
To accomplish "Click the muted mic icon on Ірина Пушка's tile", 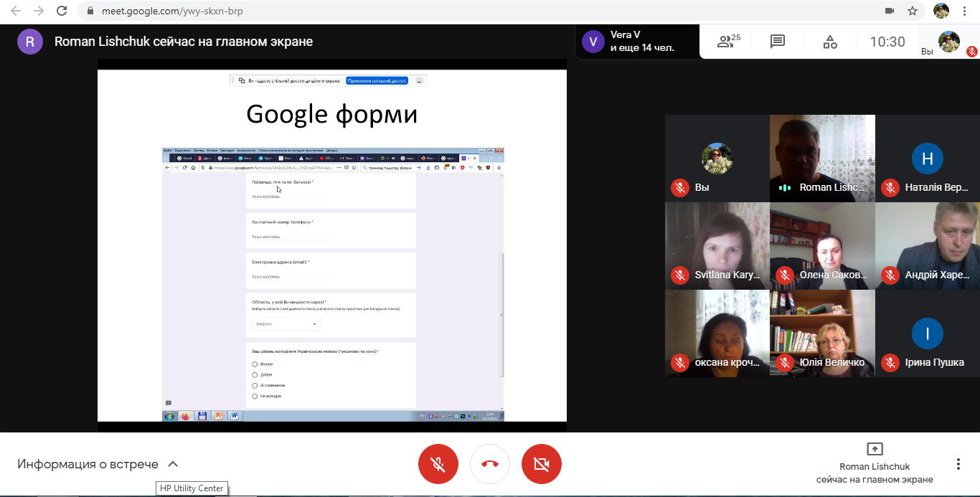I will click(x=890, y=363).
